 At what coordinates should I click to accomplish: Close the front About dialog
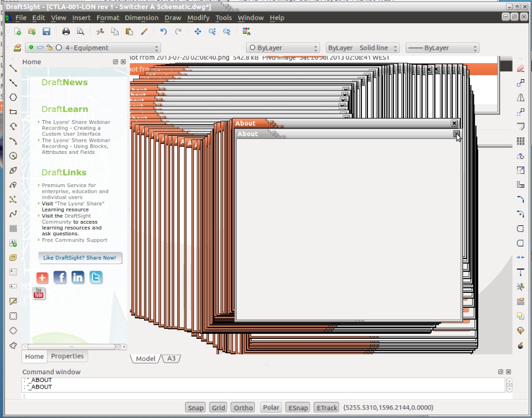456,134
